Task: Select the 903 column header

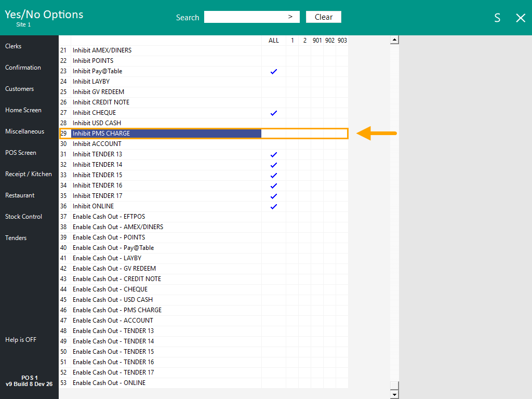Action: point(342,41)
